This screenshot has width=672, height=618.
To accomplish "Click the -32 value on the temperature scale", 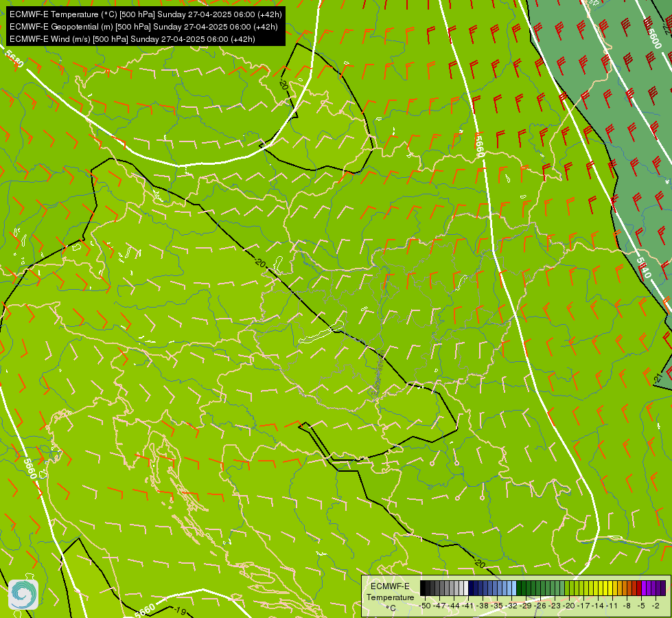I will (511, 606).
